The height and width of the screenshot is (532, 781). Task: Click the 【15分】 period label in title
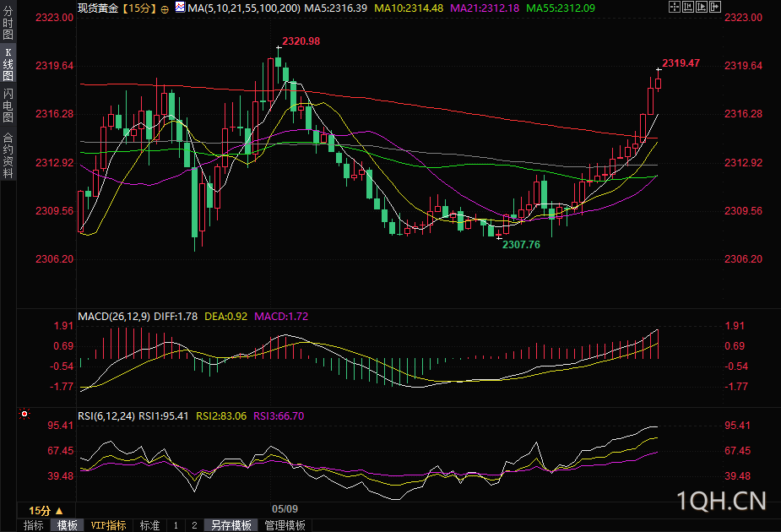(x=139, y=8)
